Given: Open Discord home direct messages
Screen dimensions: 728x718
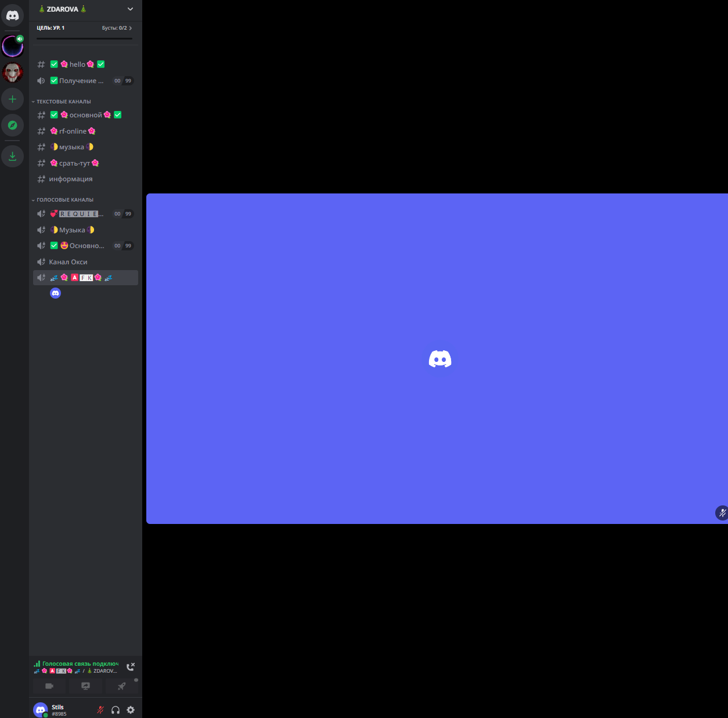Looking at the screenshot, I should [x=12, y=15].
